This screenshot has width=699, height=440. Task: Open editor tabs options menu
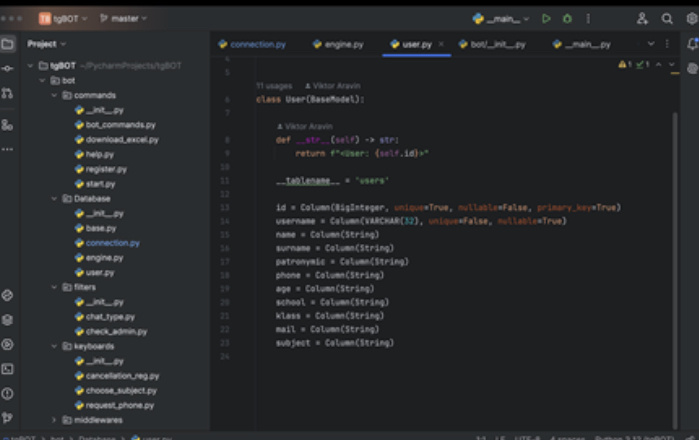point(667,44)
